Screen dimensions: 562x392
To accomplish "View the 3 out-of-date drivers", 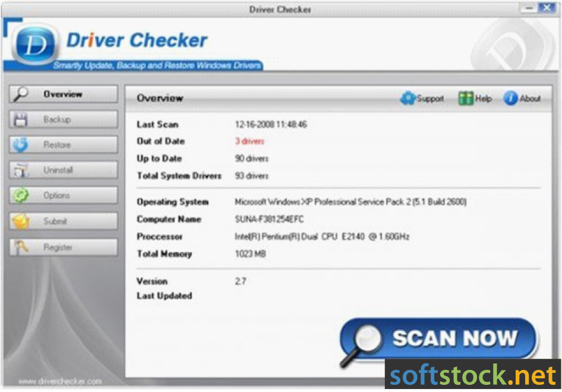I will pyautogui.click(x=248, y=141).
